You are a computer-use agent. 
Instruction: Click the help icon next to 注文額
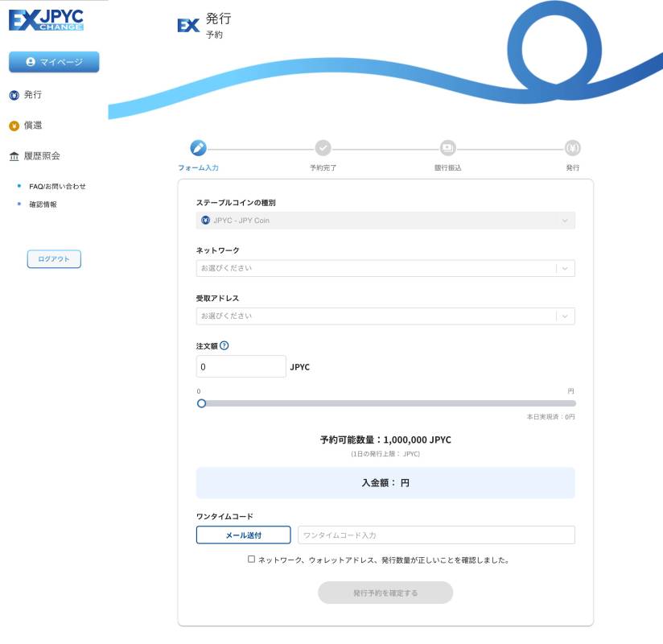(x=224, y=345)
